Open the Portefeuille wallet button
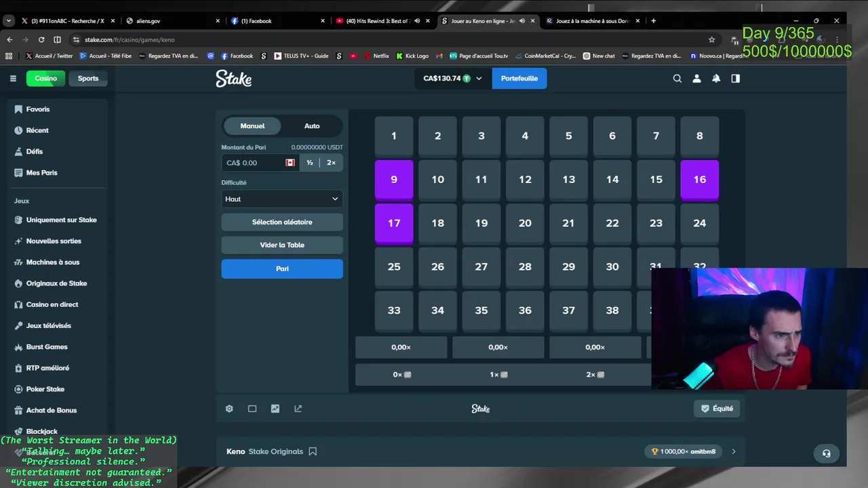 click(519, 79)
